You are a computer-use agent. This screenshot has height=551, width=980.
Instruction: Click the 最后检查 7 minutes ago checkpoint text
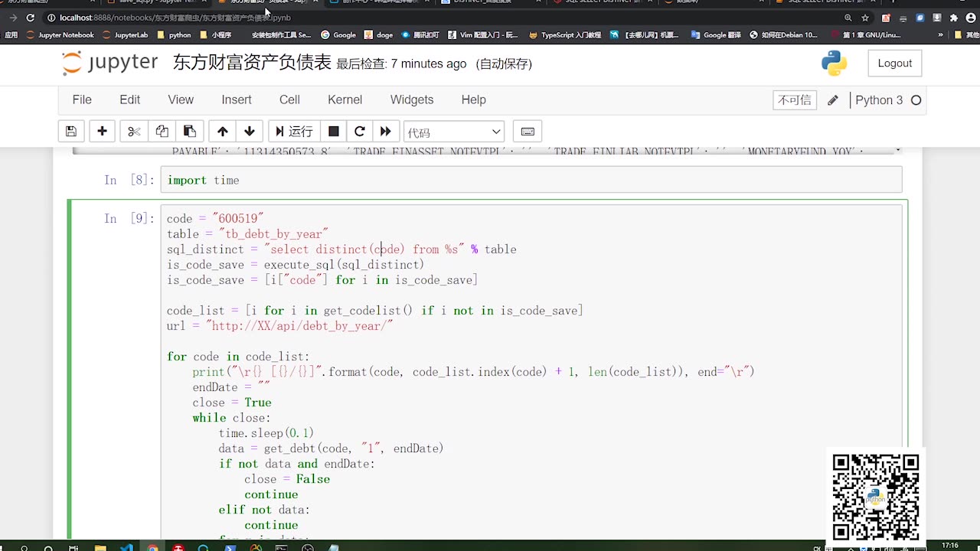401,64
